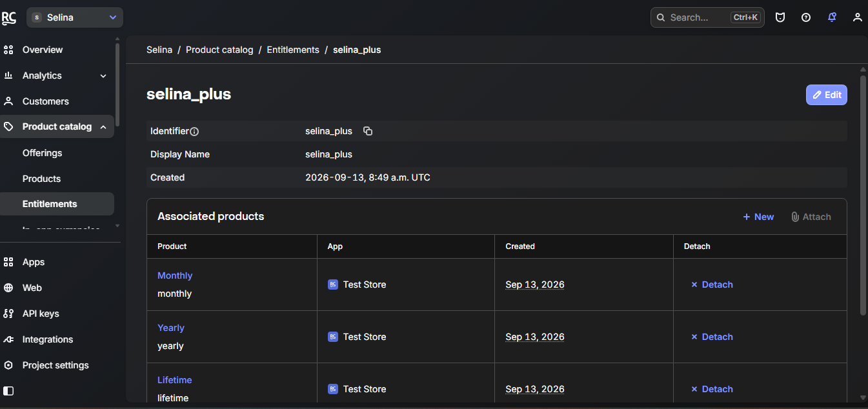Viewport: 868px width, 409px height.
Task: Select Product catalog in sidebar
Action: (57, 126)
